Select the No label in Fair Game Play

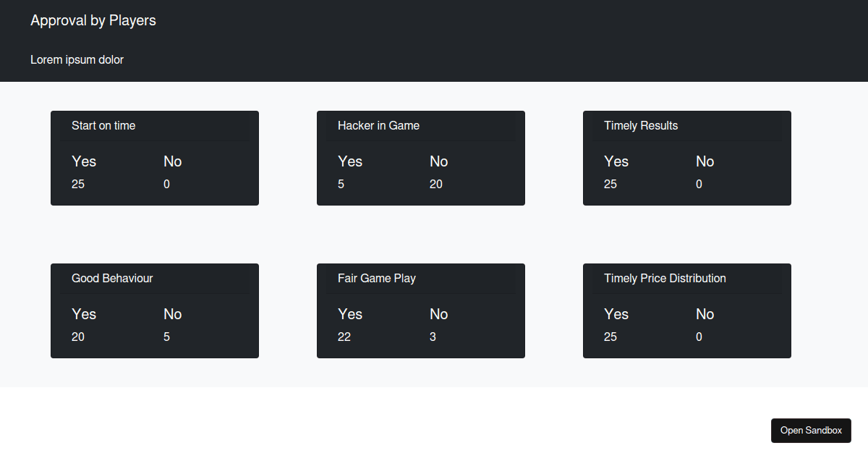(438, 314)
